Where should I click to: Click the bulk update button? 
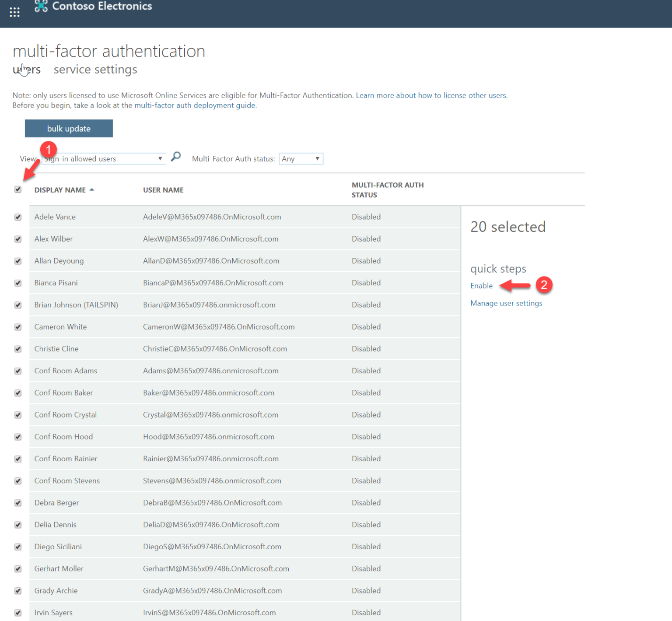click(68, 128)
